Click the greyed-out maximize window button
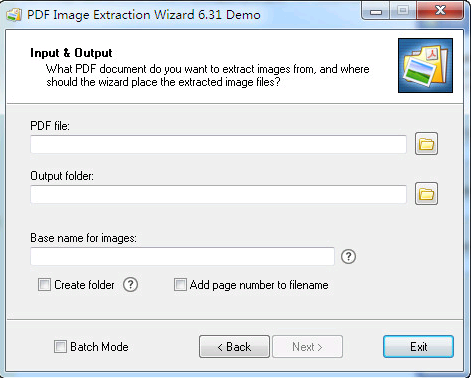Screen dimensions: 473x378 click(x=403, y=11)
